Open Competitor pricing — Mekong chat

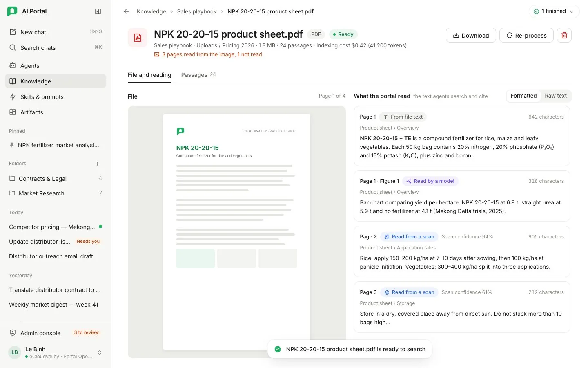56,227
